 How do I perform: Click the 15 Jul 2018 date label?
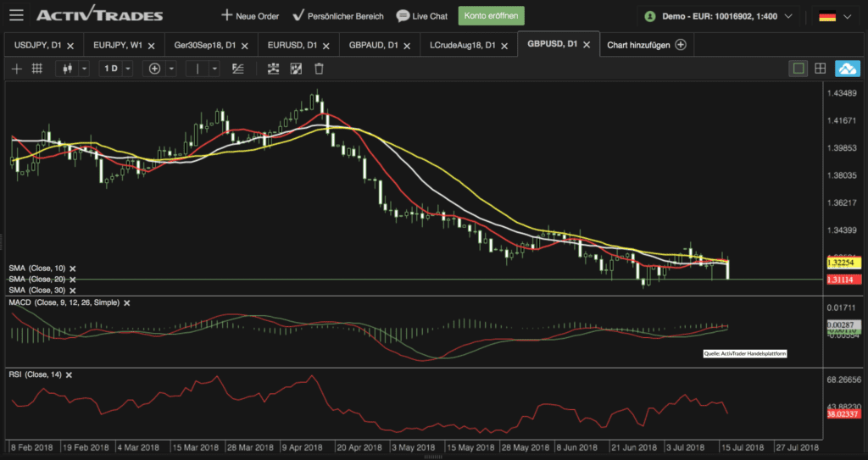(742, 447)
